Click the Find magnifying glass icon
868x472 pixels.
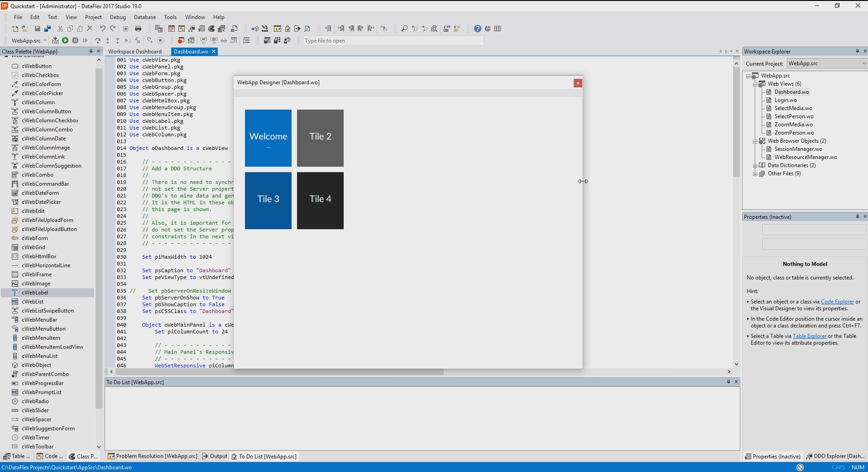tap(404, 29)
